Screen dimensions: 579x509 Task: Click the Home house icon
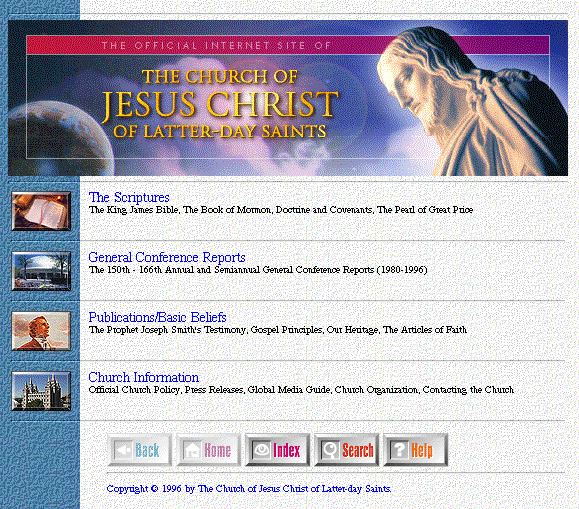(x=192, y=450)
